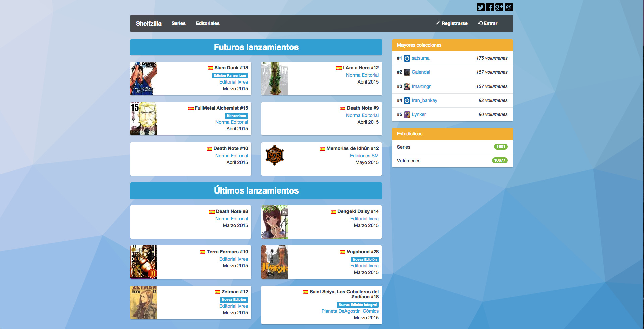The image size is (644, 329).
Task: Click the email @ icon
Action: pos(508,7)
